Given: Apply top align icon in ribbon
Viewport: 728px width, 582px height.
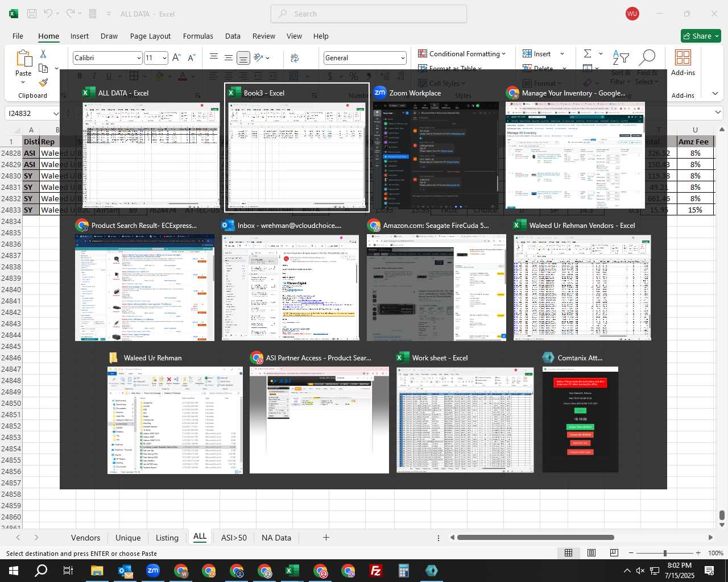Looking at the screenshot, I should pos(214,57).
